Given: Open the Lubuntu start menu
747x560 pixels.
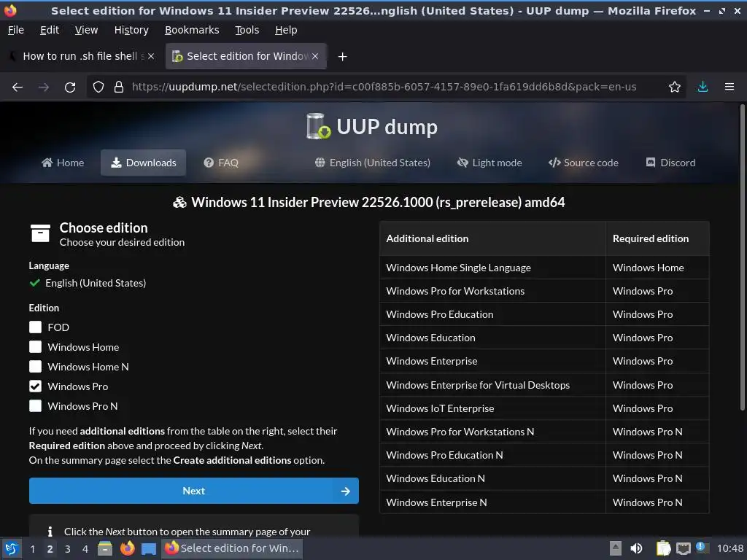Looking at the screenshot, I should click(12, 548).
